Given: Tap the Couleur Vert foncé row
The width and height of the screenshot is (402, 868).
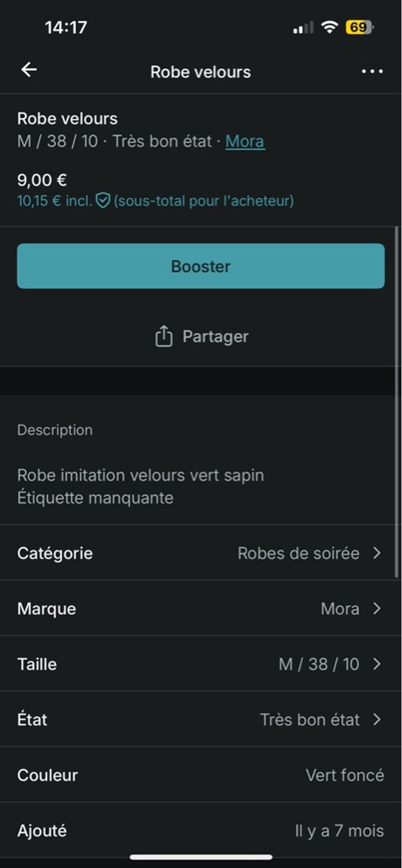Looking at the screenshot, I should click(200, 775).
